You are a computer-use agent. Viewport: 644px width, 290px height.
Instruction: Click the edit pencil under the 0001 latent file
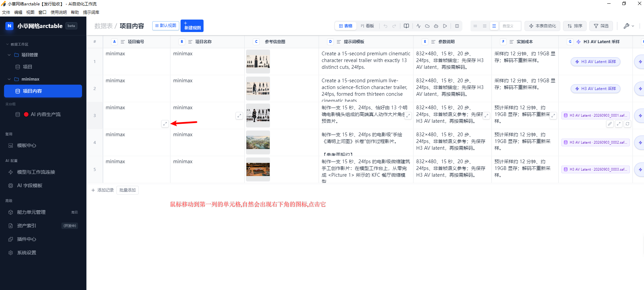point(610,124)
